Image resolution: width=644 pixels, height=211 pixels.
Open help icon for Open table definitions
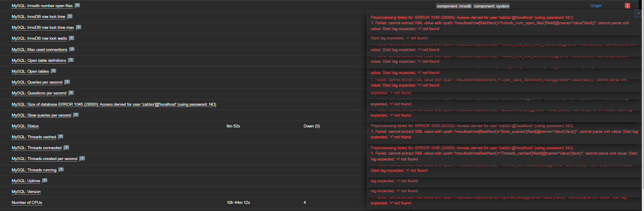coord(71,60)
